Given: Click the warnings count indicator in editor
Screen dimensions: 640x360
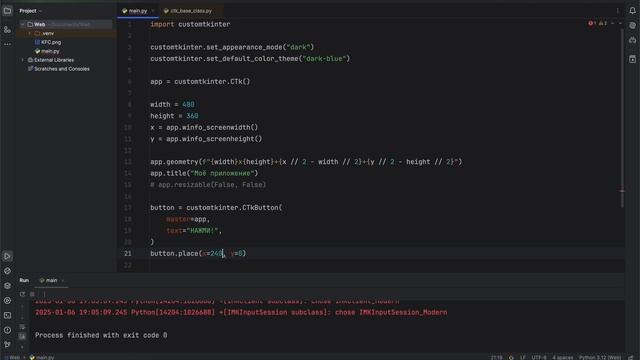Looking at the screenshot, I should [x=603, y=24].
